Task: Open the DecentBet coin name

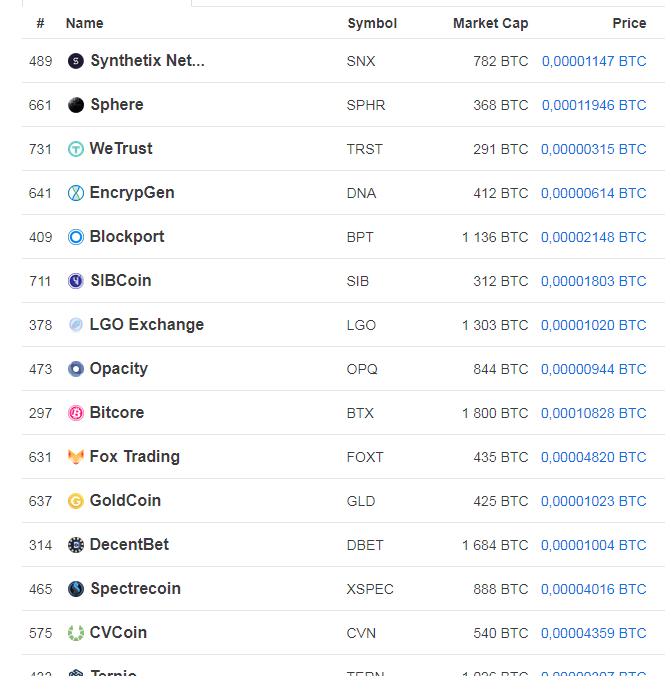Action: coord(129,545)
